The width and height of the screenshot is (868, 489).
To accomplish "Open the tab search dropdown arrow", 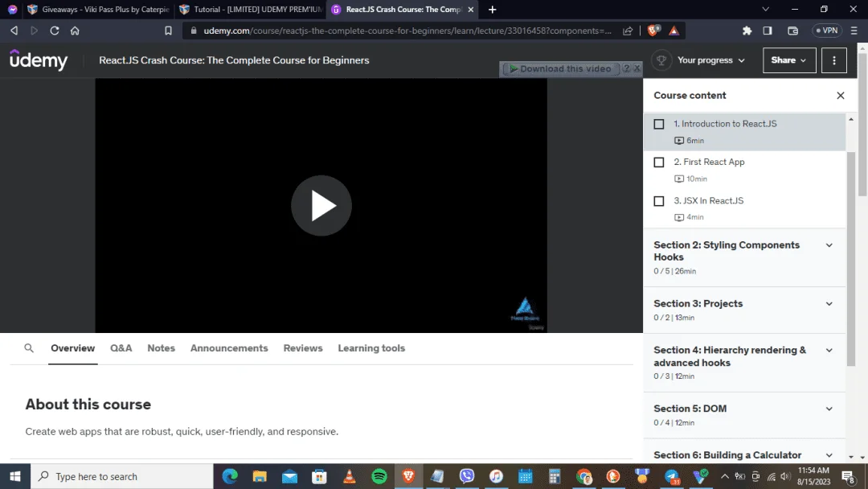I will (765, 10).
